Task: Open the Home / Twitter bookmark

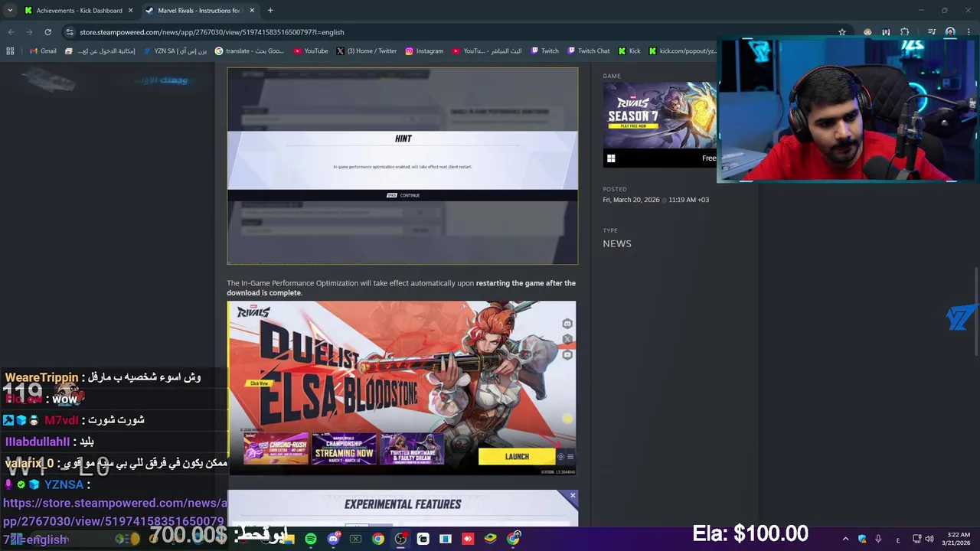Action: 367,51
